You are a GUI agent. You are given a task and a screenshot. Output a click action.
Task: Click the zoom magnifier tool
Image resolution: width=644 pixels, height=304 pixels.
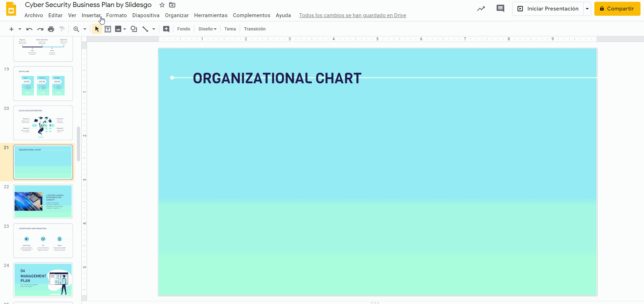tap(76, 29)
